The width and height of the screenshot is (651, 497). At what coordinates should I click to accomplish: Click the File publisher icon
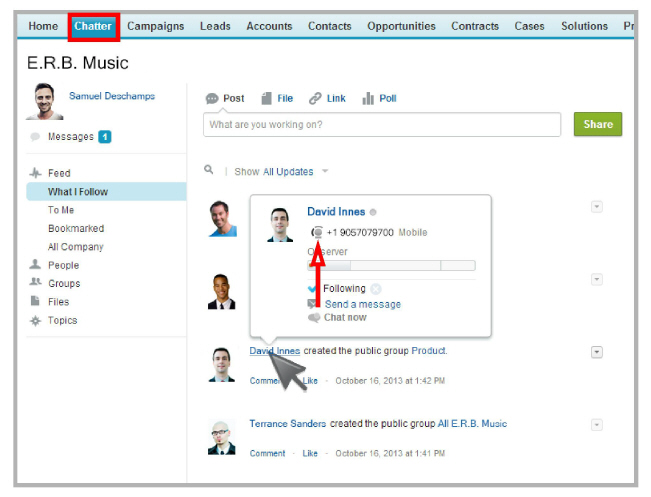click(267, 98)
